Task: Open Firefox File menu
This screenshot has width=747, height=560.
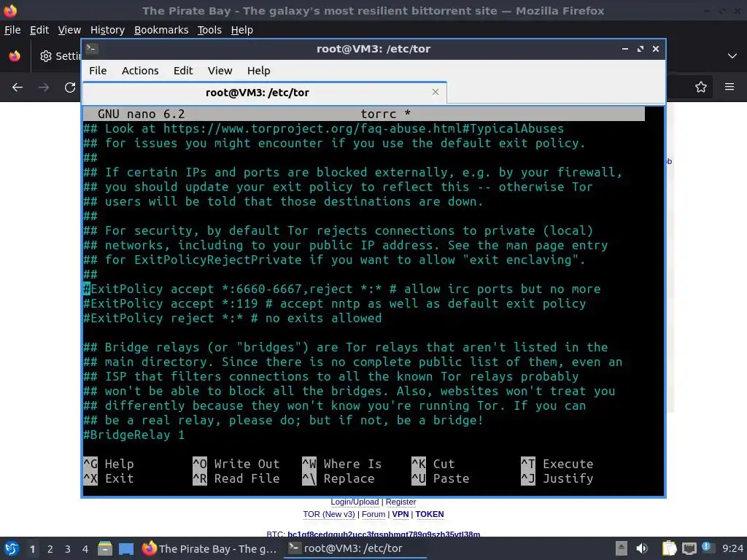Action: tap(12, 30)
